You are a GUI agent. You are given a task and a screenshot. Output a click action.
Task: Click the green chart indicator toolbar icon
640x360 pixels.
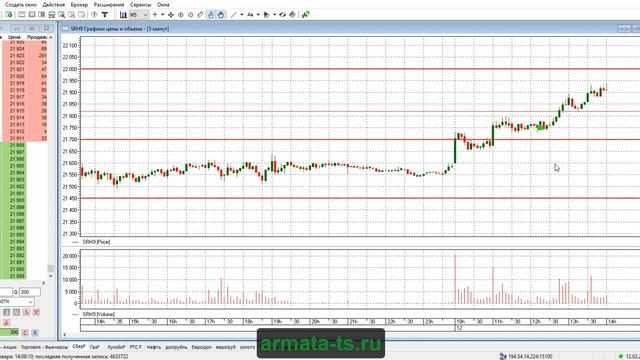pyautogui.click(x=305, y=15)
